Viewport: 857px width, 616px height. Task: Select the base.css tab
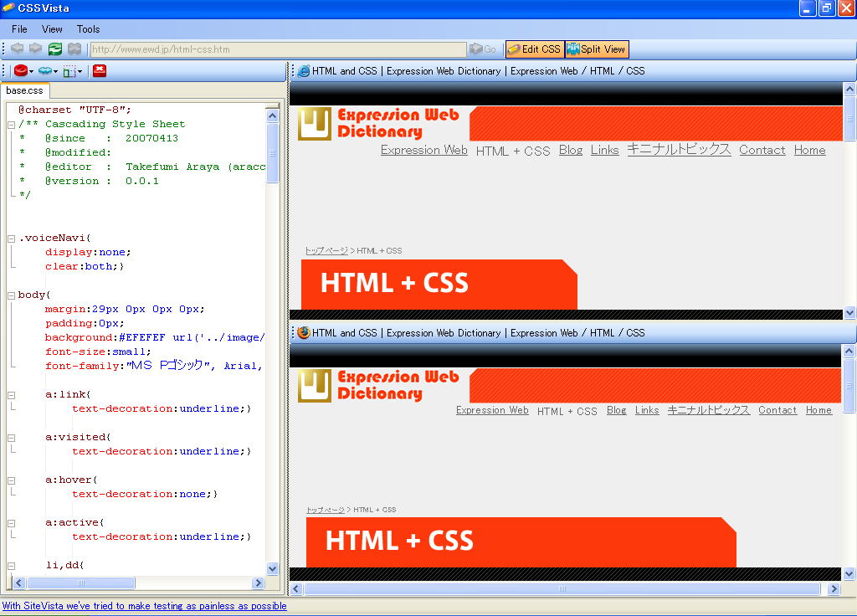[24, 90]
